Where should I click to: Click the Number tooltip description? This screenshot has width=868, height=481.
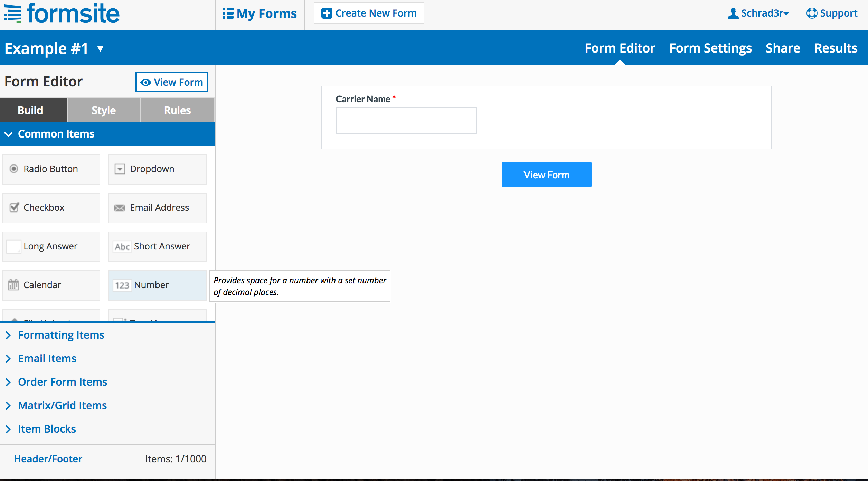point(300,286)
